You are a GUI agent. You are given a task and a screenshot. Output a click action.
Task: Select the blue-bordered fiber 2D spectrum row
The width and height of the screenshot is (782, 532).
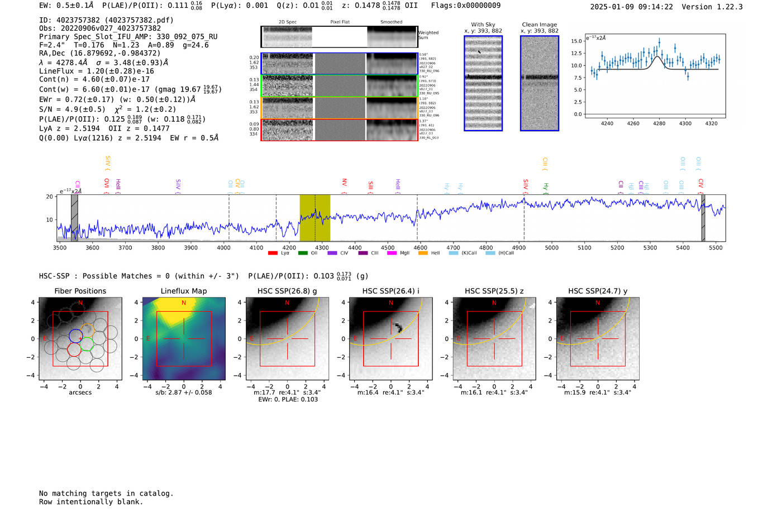click(339, 64)
